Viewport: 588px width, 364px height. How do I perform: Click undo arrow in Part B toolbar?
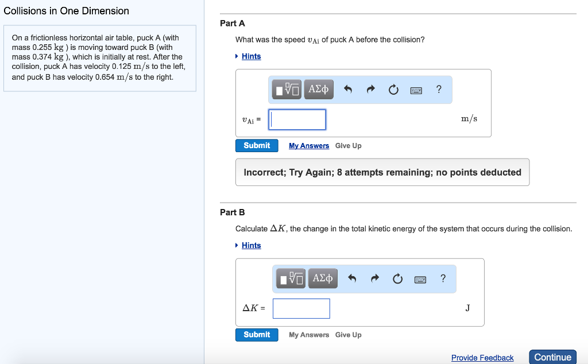click(x=352, y=279)
